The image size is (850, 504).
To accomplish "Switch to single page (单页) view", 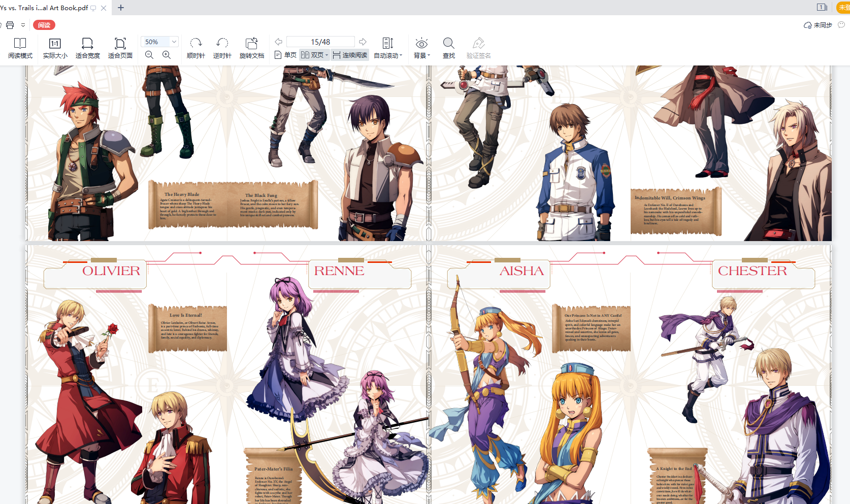I will pyautogui.click(x=285, y=55).
